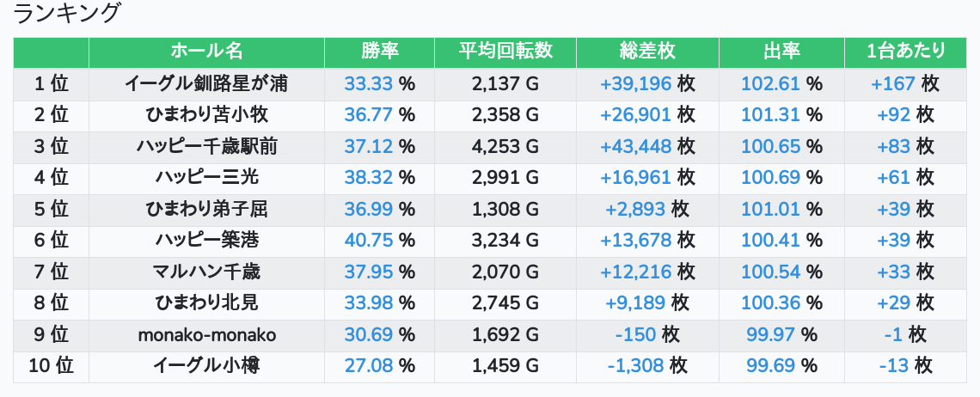Select the ハッピー千歳駅前 hall name
The width and height of the screenshot is (980, 397).
pos(207,146)
